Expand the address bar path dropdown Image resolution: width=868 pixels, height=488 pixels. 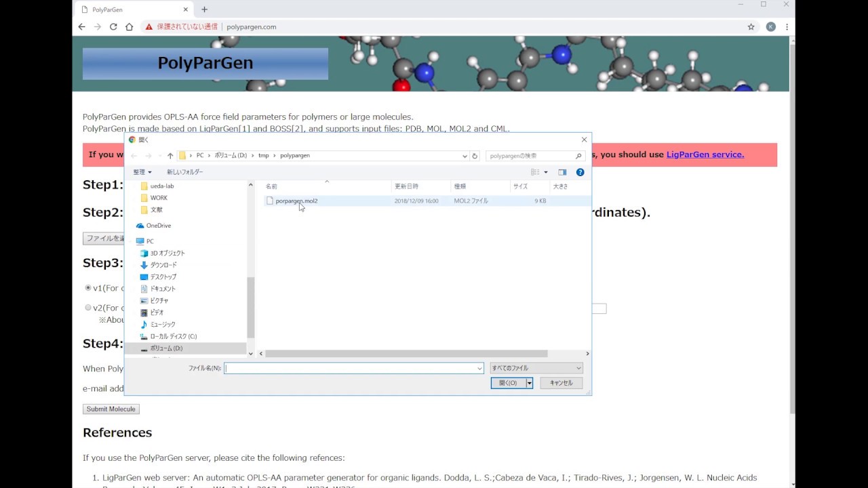click(465, 156)
